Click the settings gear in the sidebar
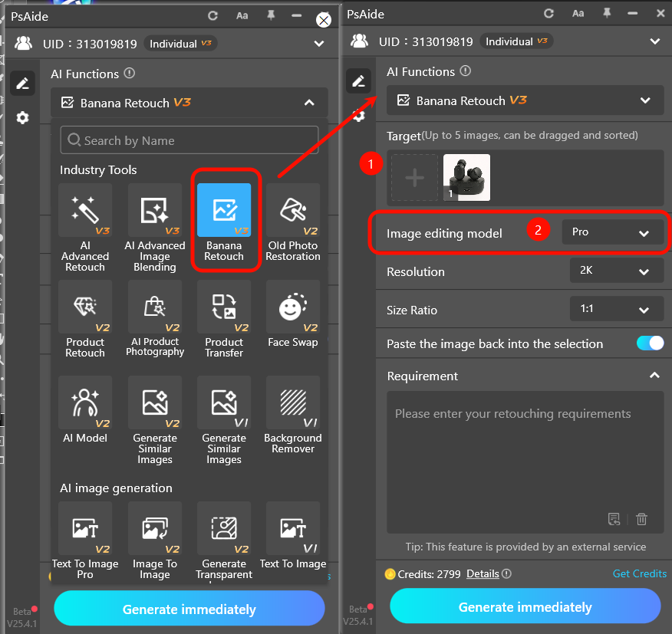672x634 pixels. 22,118
